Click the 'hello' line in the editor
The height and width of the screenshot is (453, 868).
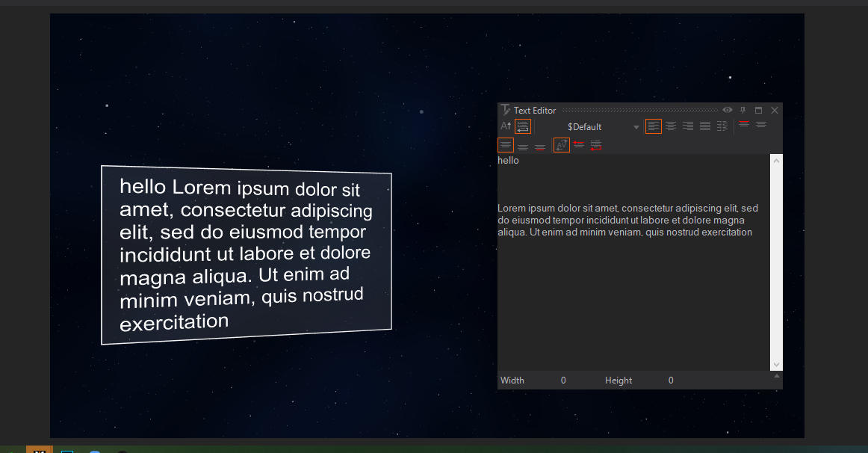pos(509,161)
